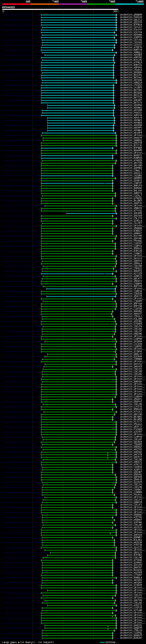Viewport: 146px width, 644px height.
Task: Select label UniRef100_Q10232
Action: (x=131, y=547)
